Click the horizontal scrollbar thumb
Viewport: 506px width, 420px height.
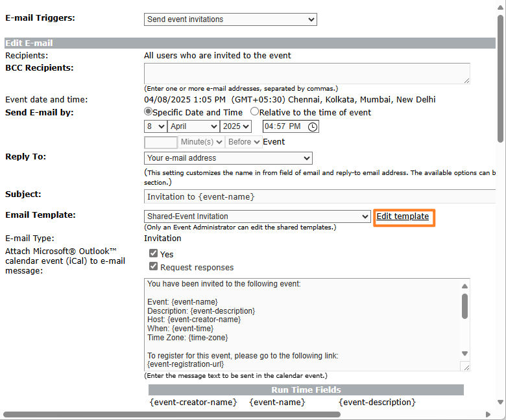pos(172,414)
